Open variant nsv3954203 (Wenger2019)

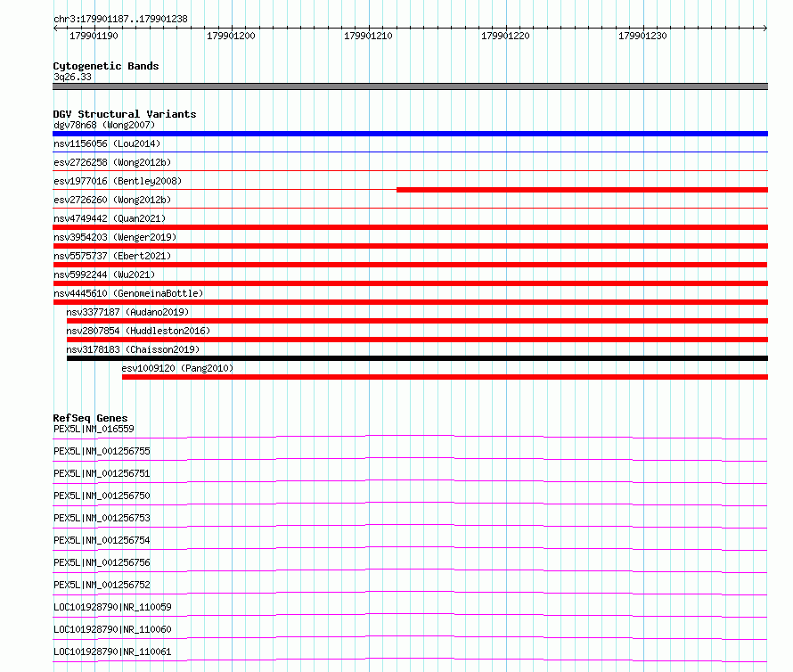point(115,237)
